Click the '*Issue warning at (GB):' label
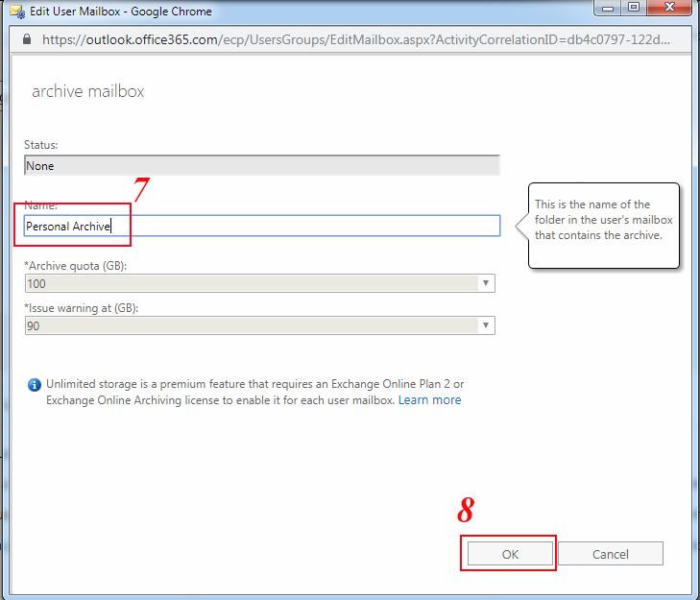Image resolution: width=700 pixels, height=600 pixels. (x=82, y=308)
